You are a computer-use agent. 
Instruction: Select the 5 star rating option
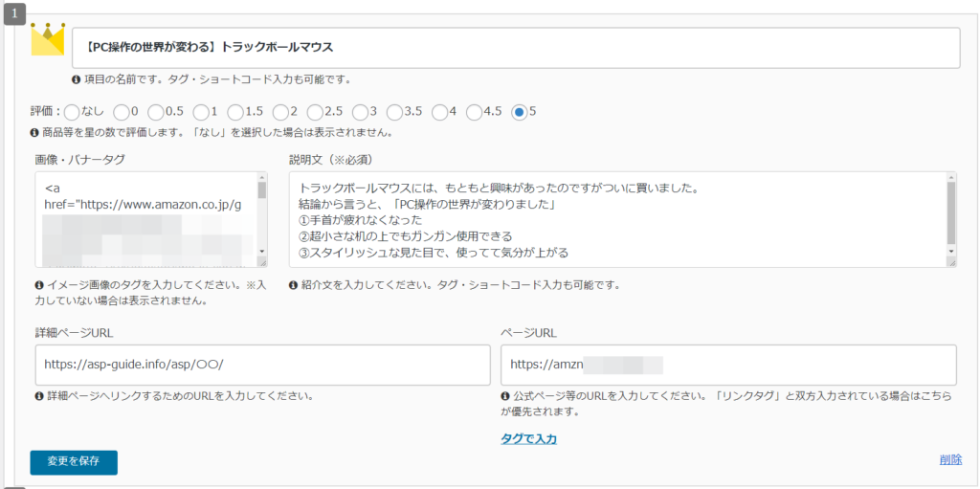(520, 112)
